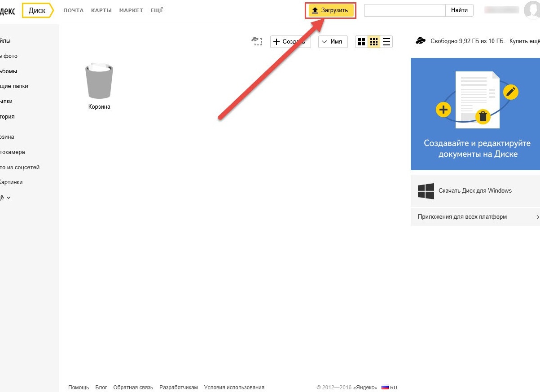The width and height of the screenshot is (540, 392).
Task: Open the Разработчикам footer link
Action: coord(179,388)
